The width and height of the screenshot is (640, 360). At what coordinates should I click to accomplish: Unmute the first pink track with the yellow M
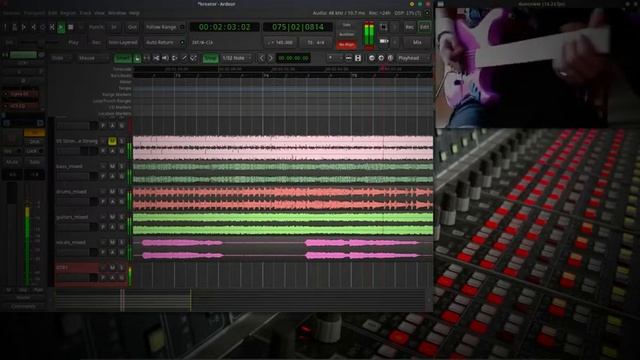(x=112, y=141)
